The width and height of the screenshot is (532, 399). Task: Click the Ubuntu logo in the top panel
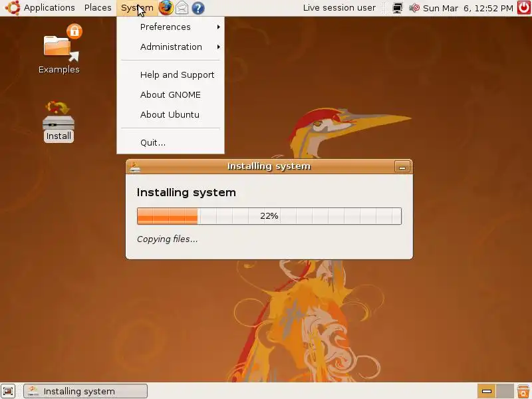tap(13, 8)
